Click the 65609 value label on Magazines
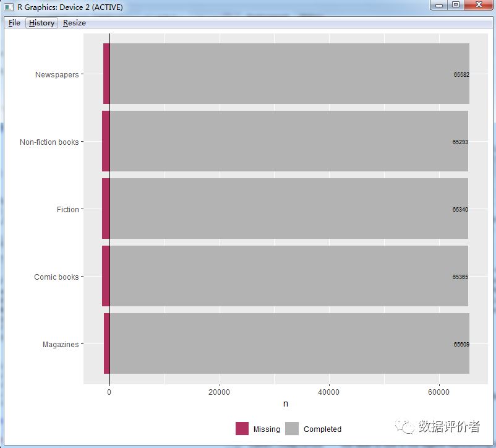496x448 pixels. (461, 345)
